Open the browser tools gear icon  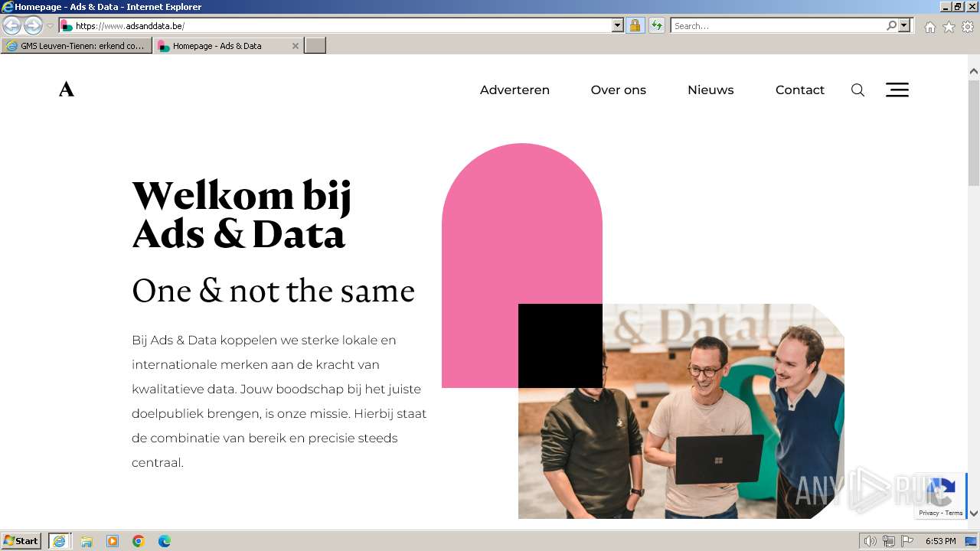coord(968,27)
